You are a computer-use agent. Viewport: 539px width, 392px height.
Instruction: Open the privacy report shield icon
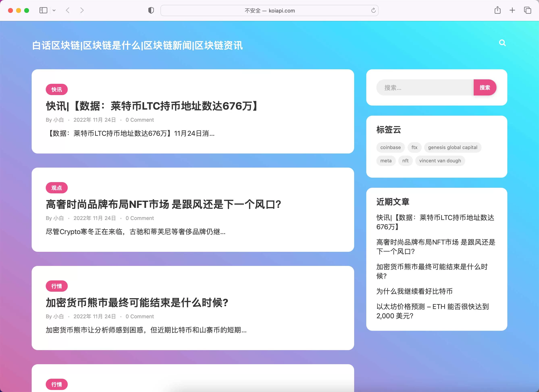point(151,10)
